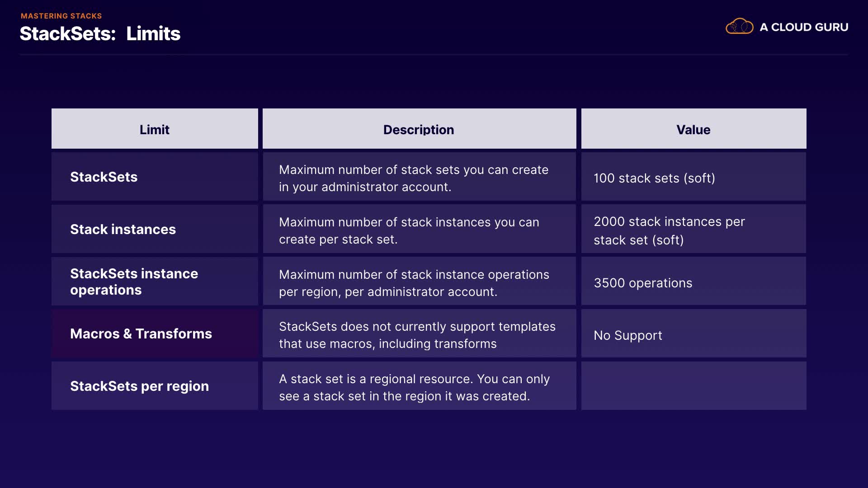The image size is (868, 488).
Task: Select the Value column header
Action: pos(693,130)
